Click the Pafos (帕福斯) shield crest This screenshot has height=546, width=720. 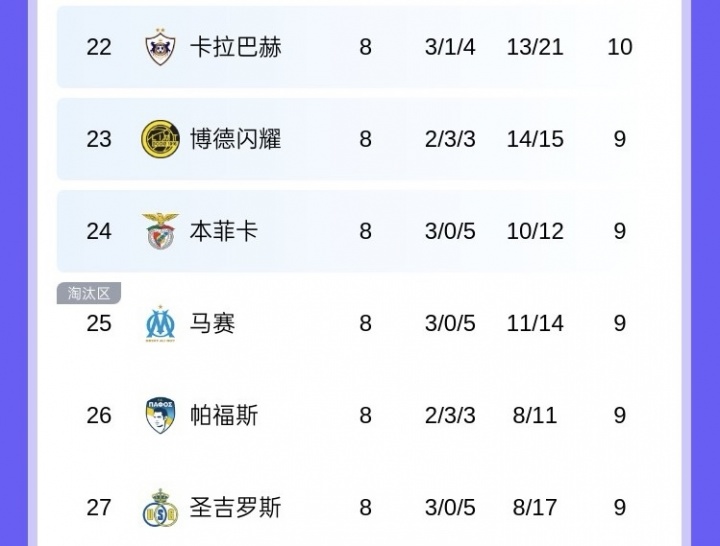click(160, 415)
